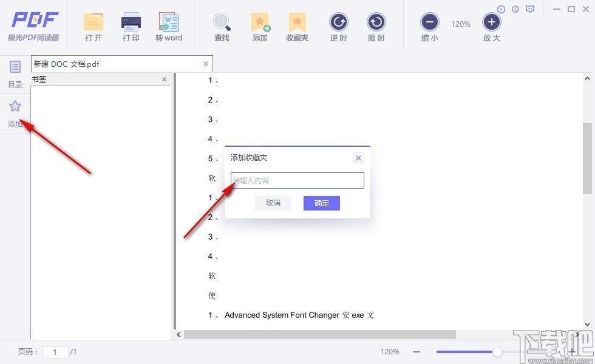
Task: Open a file with 打开 icon
Action: pyautogui.click(x=93, y=22)
